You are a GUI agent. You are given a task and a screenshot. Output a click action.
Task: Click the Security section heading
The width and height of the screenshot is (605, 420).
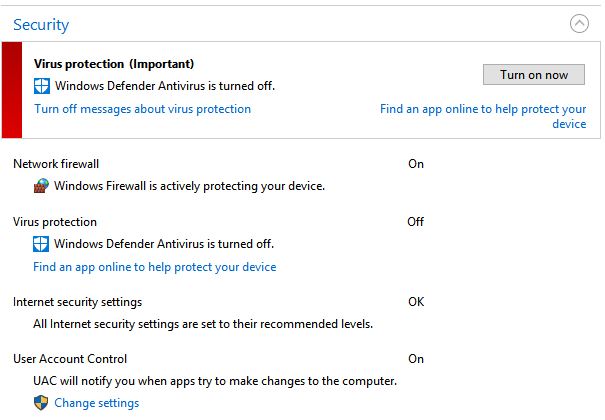(x=41, y=25)
